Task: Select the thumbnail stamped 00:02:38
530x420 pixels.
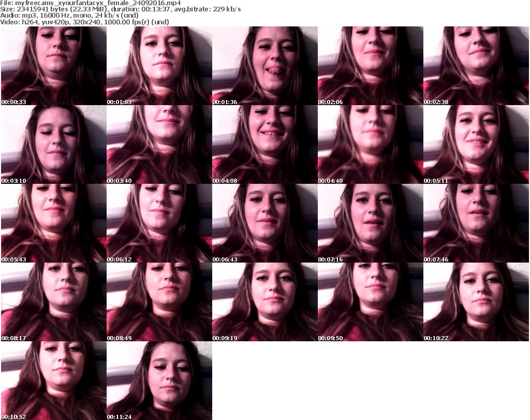Action: pyautogui.click(x=476, y=66)
